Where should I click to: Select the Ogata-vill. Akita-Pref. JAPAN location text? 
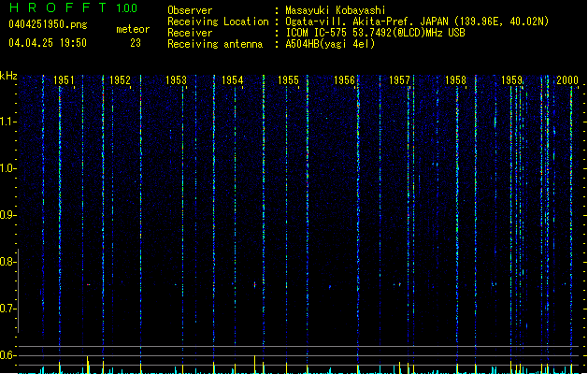tap(417, 22)
